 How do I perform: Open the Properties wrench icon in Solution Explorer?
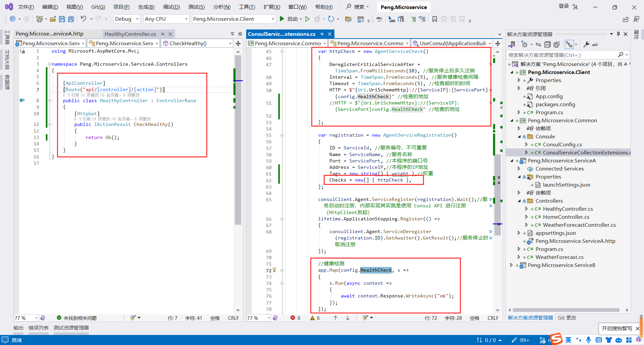tap(586, 45)
